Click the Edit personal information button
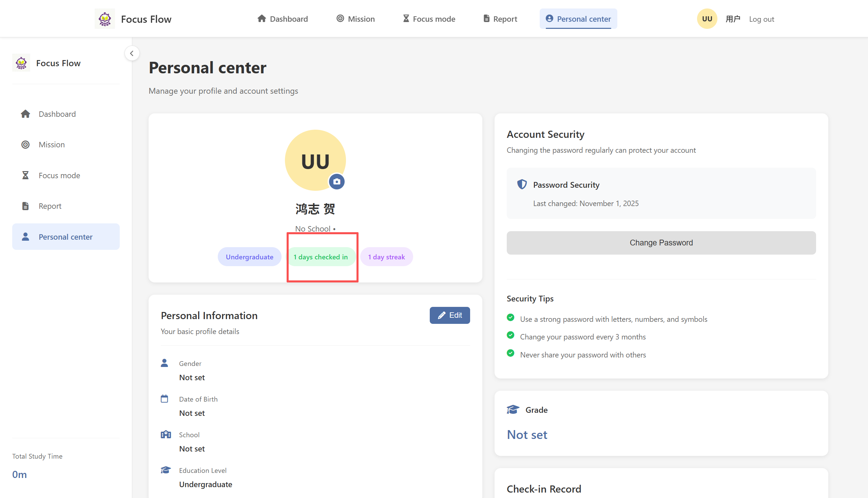The width and height of the screenshot is (868, 498). pos(449,315)
